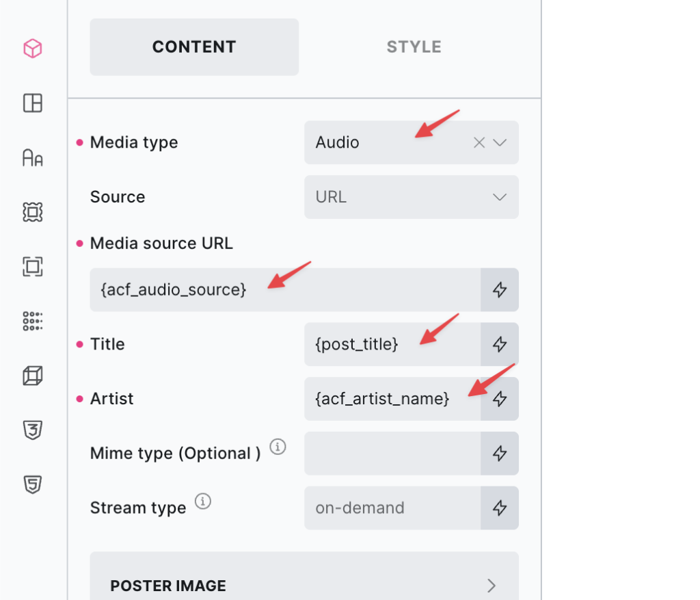Image resolution: width=700 pixels, height=600 pixels.
Task: Click the Mime type input field
Action: click(392, 454)
